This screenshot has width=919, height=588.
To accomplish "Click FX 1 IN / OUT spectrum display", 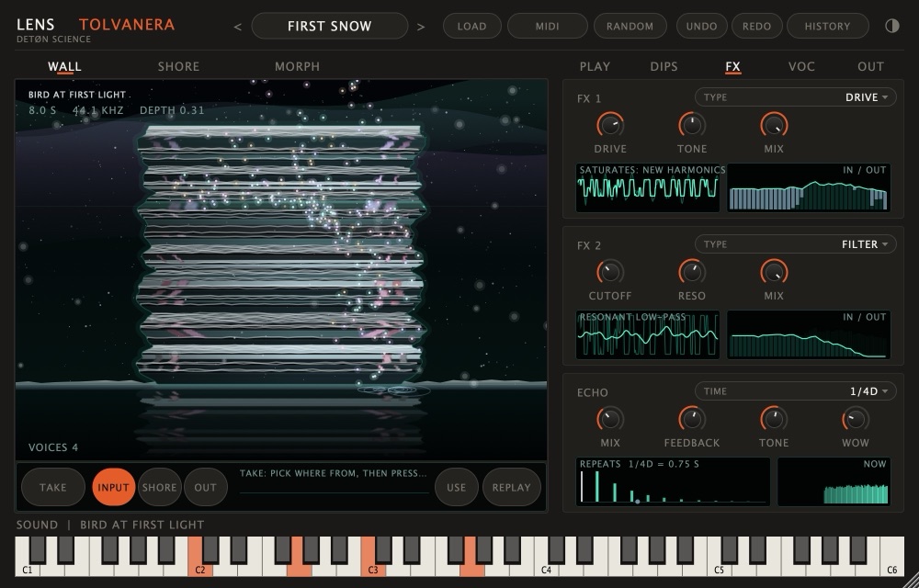I will click(x=809, y=187).
